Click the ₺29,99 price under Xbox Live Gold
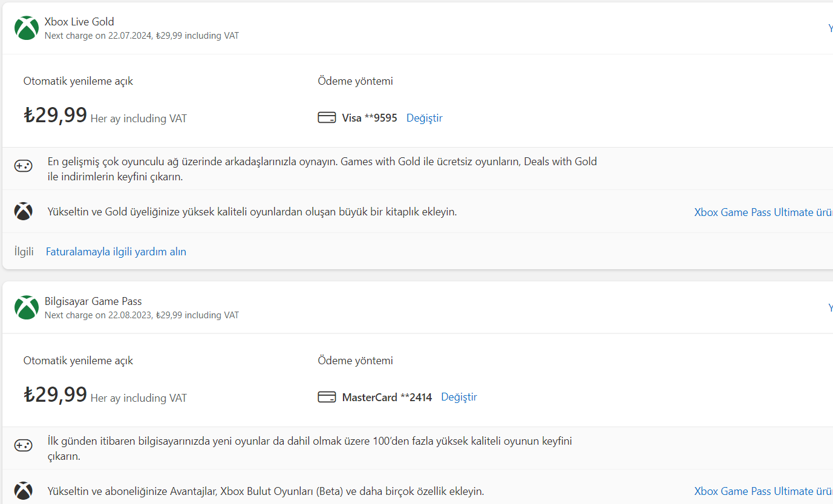The image size is (833, 504). [x=56, y=115]
